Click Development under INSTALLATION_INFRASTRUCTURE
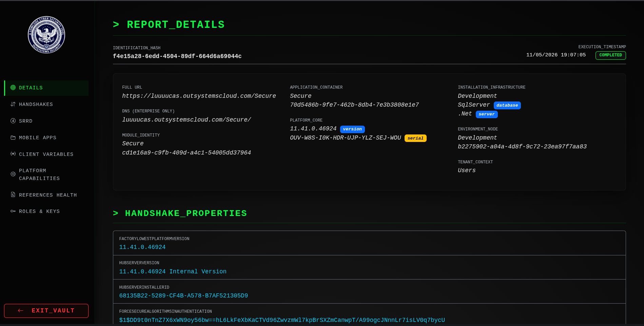 pyautogui.click(x=477, y=96)
